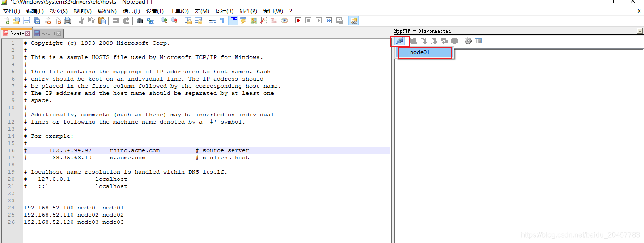Click the NppFTP upload file icon
This screenshot has height=243, width=644.
click(434, 41)
